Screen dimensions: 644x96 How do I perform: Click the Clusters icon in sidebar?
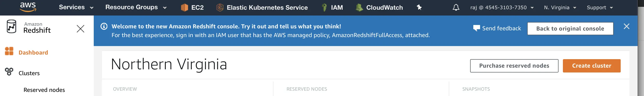[9, 72]
